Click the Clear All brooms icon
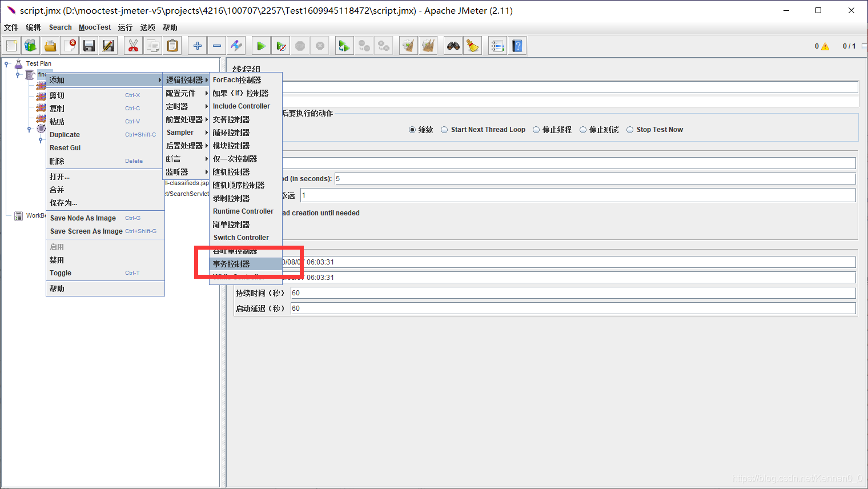 click(428, 46)
